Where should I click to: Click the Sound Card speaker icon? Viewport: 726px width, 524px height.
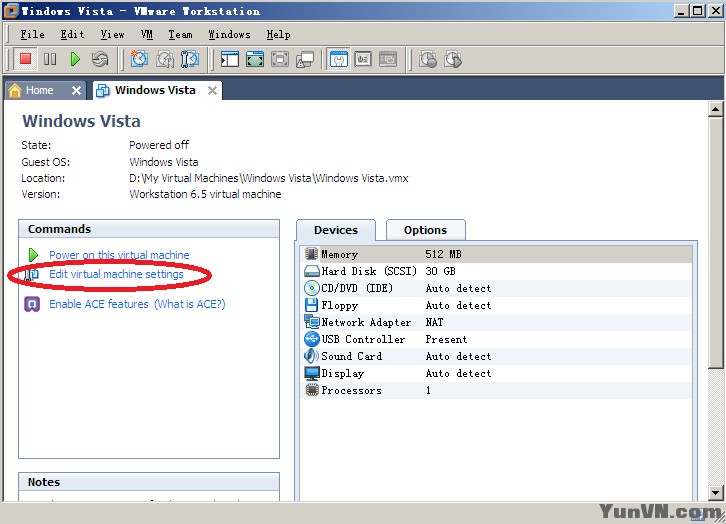click(312, 356)
